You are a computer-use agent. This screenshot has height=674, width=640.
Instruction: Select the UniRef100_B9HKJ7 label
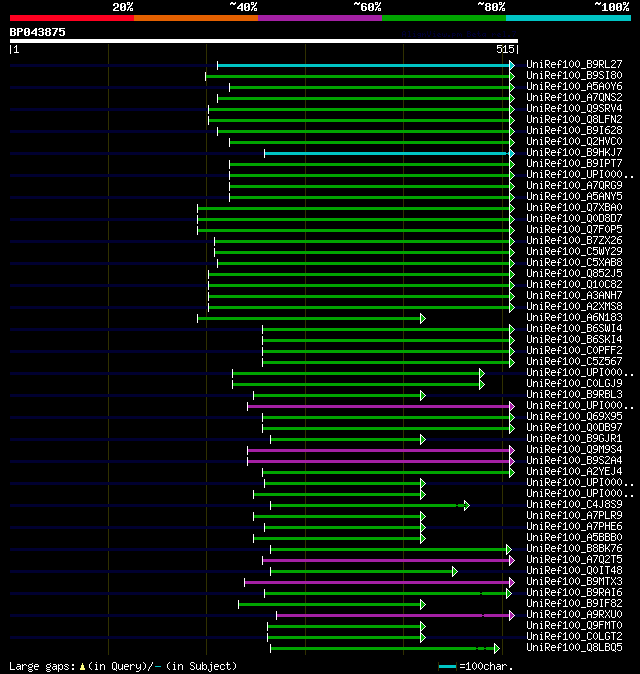[574, 153]
